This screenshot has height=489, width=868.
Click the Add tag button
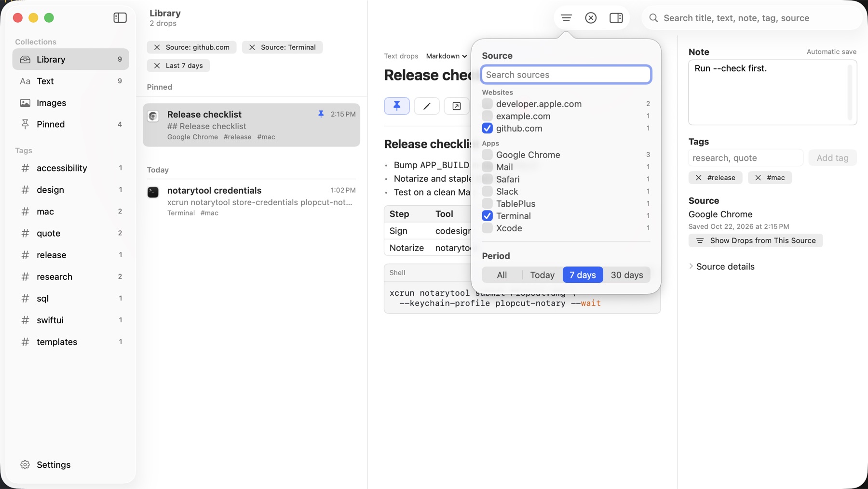tap(832, 158)
